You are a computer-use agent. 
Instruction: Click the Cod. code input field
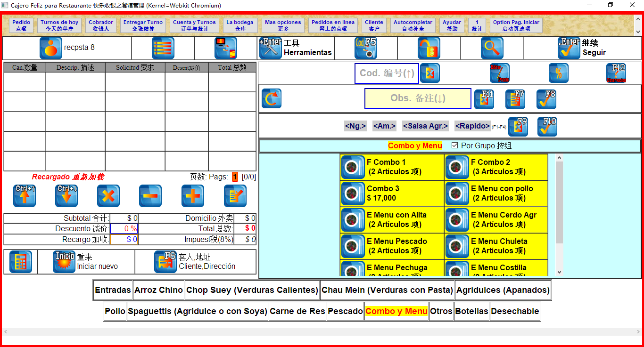point(387,73)
